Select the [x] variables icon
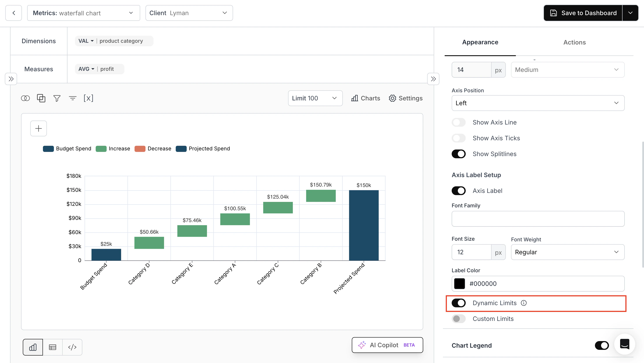 pyautogui.click(x=88, y=98)
